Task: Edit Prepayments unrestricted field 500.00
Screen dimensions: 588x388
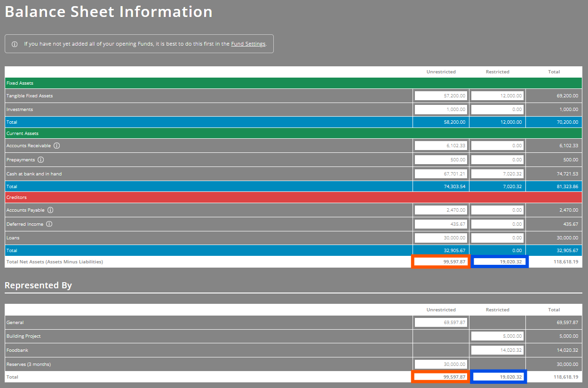Action: tap(441, 160)
